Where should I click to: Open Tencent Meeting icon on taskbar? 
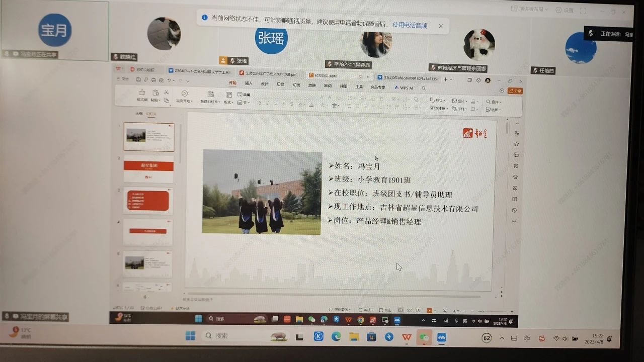(x=442, y=337)
